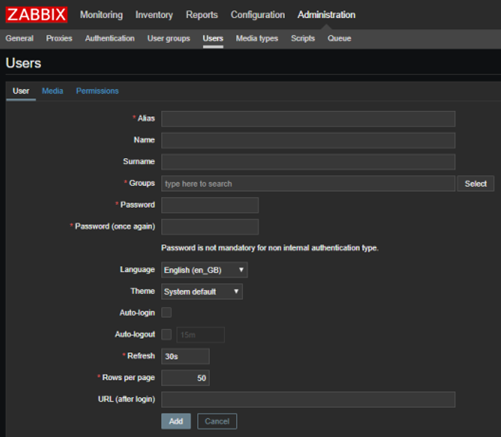Open the Language dropdown
This screenshot has height=437, width=501.
[x=204, y=270]
